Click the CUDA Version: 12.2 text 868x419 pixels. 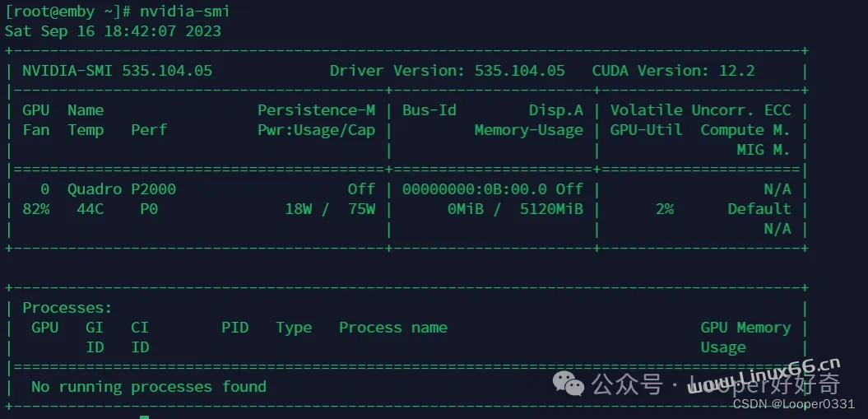[x=673, y=71]
